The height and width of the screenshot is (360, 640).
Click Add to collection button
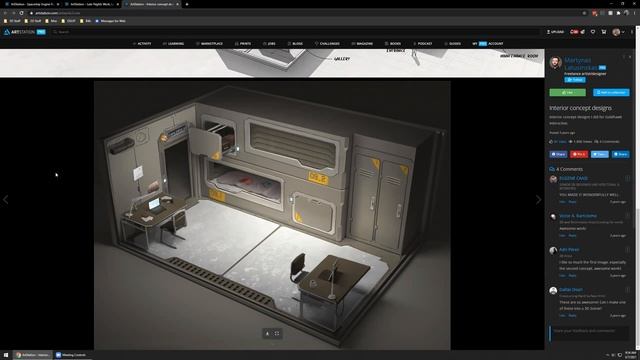tap(611, 93)
